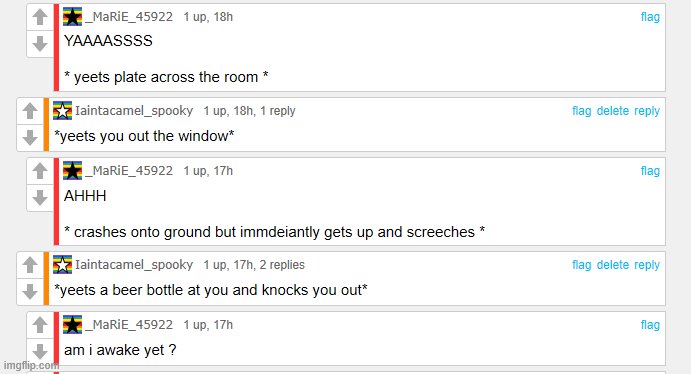The image size is (691, 374).
Task: Open _MaRiE_45922 profile from the top comment
Action: pyautogui.click(x=129, y=17)
